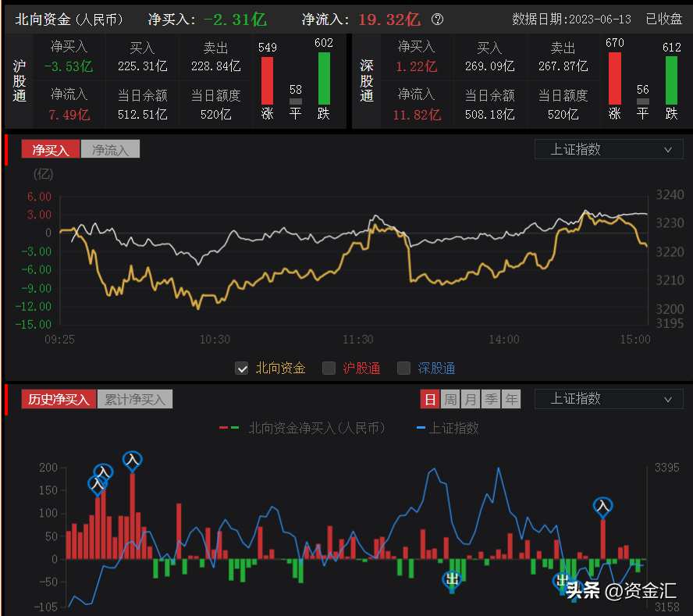Viewport: 693px width, 616px height.
Task: Open the lower 上证指数 dropdown near period buttons
Action: 609,399
